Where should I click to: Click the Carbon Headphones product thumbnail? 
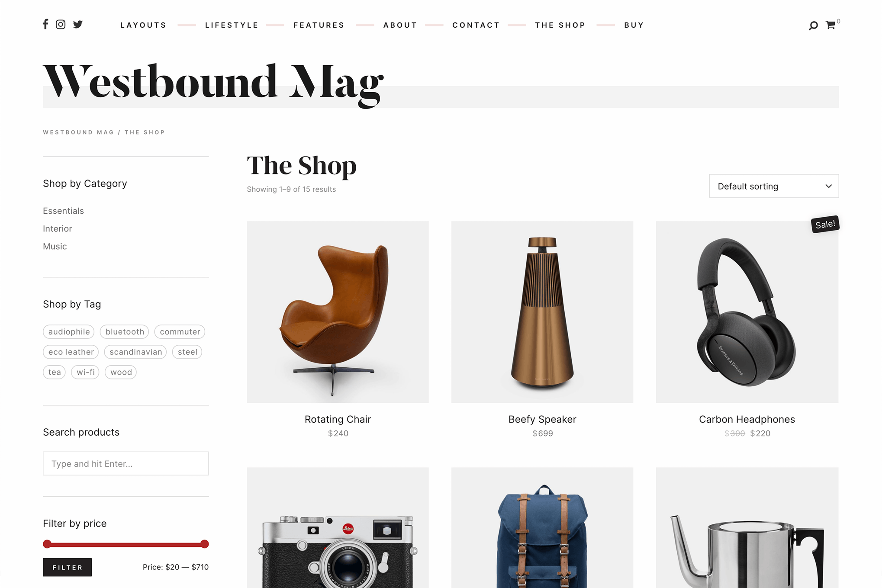[x=747, y=312]
